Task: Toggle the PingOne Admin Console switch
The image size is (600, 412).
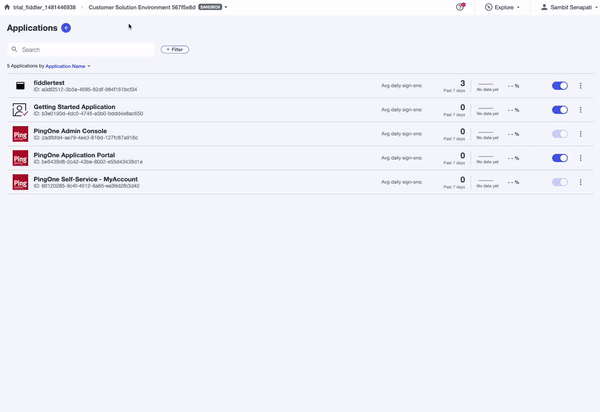Action: [x=560, y=134]
